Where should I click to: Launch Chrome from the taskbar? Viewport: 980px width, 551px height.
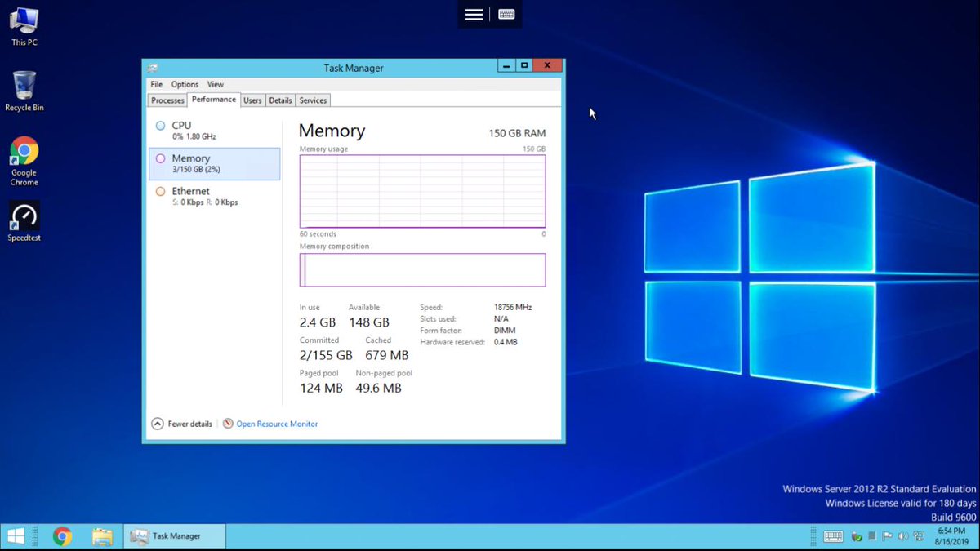62,536
